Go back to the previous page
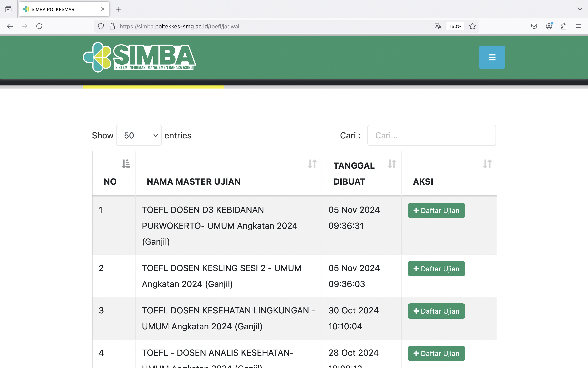The width and height of the screenshot is (588, 368). pos(10,26)
